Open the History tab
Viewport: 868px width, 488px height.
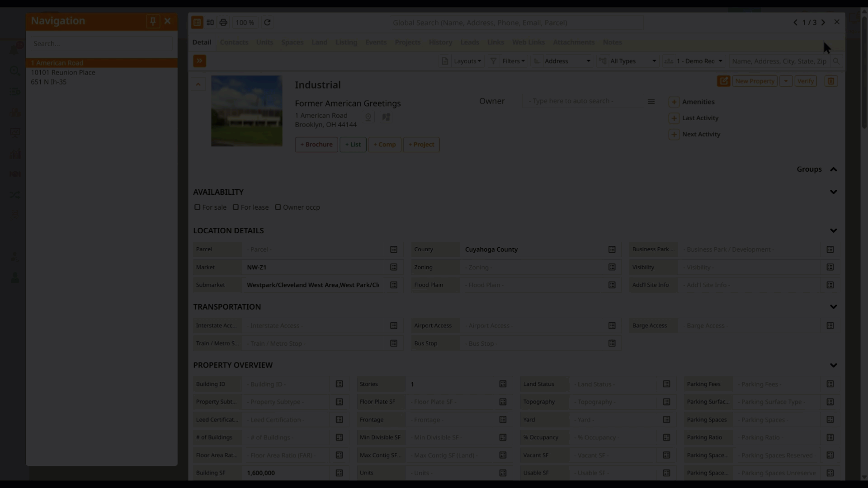click(x=440, y=42)
